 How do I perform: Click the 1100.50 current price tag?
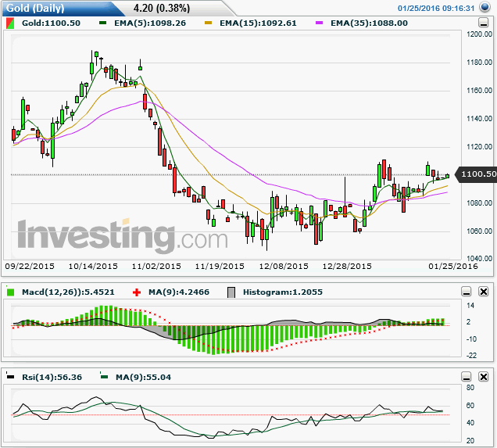(x=476, y=174)
